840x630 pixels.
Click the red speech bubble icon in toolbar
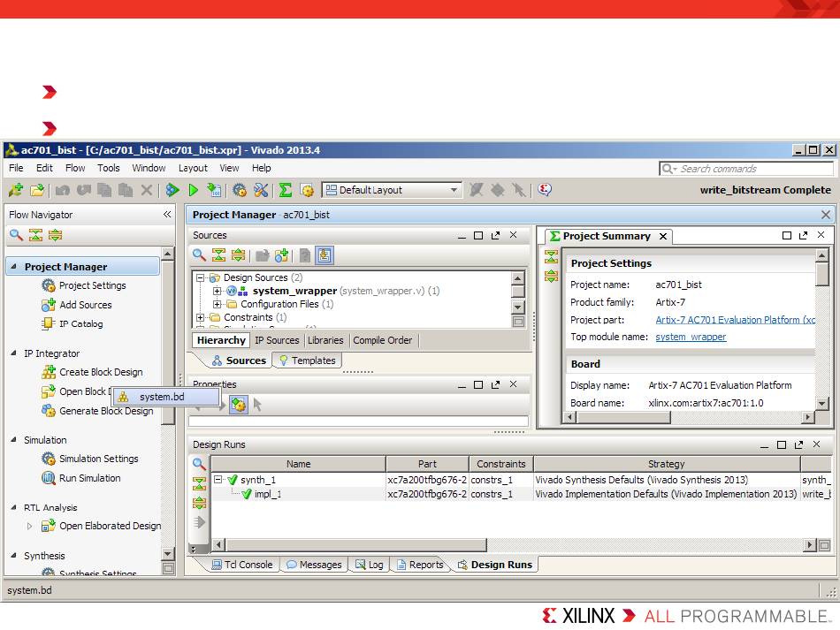(x=545, y=189)
